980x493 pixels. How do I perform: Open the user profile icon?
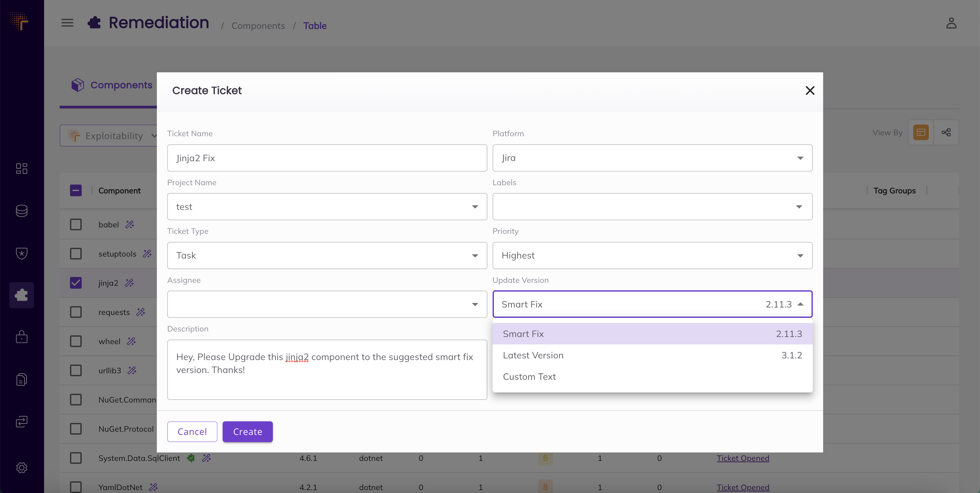click(951, 23)
